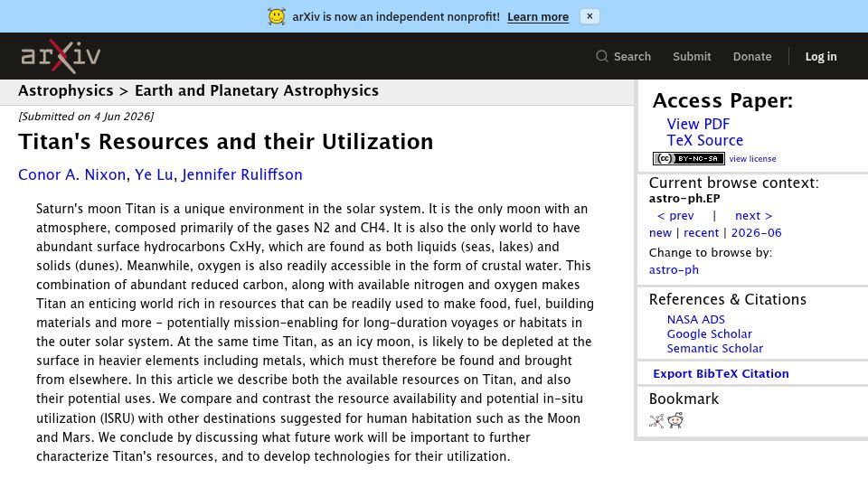Viewport: 868px width, 488px height.
Task: Go to next paper
Action: click(753, 216)
